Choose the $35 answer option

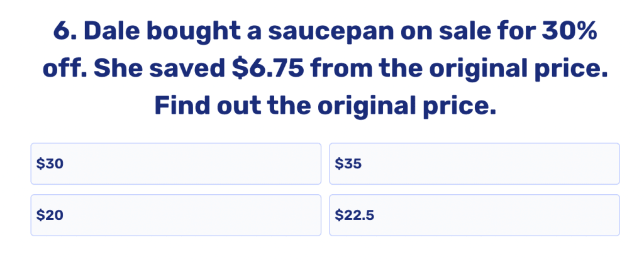click(x=474, y=164)
